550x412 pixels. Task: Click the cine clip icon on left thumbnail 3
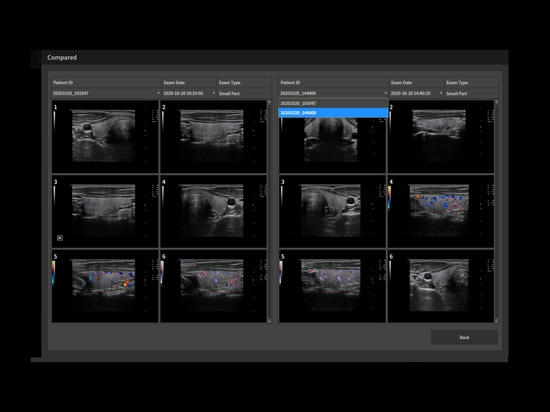pos(60,238)
